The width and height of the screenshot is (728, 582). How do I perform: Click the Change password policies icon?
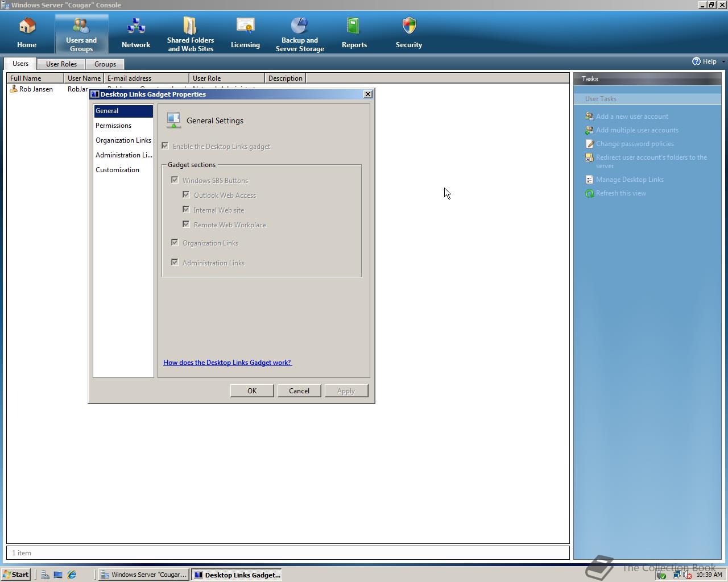coord(589,144)
